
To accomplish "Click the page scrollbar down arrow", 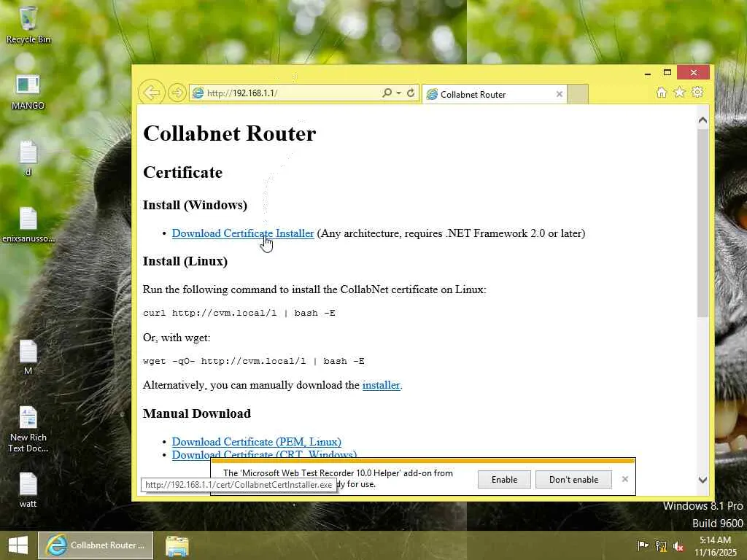I will (x=703, y=480).
